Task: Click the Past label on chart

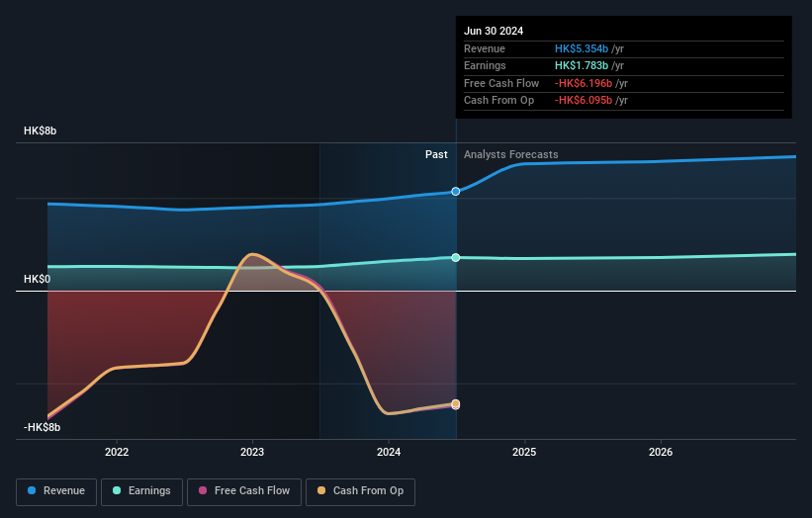Action: tap(436, 155)
